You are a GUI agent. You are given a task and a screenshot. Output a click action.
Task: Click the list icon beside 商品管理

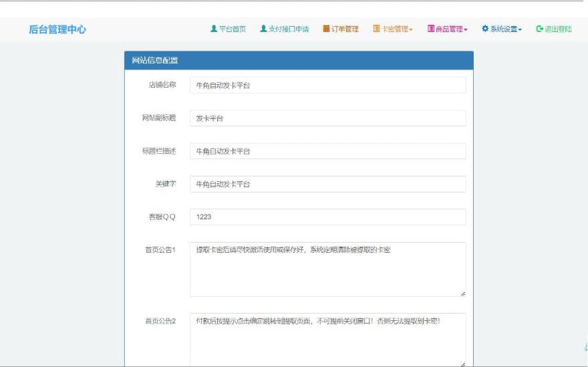tap(431, 29)
